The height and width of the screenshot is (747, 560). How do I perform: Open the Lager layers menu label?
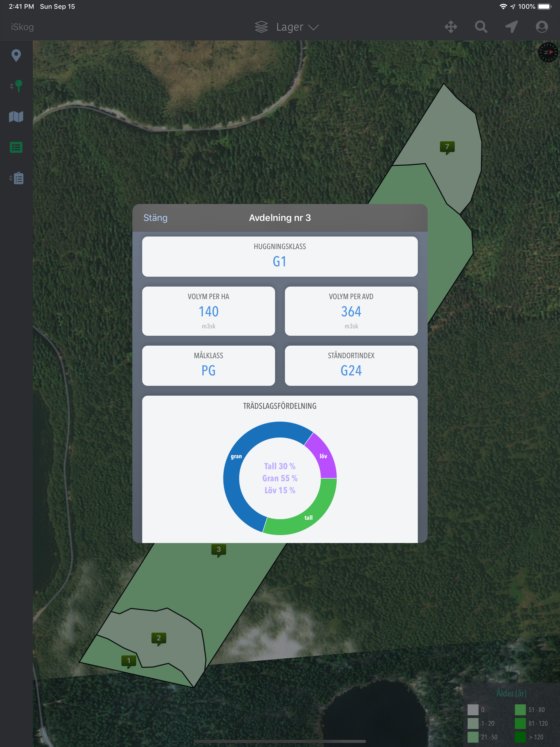(x=290, y=27)
